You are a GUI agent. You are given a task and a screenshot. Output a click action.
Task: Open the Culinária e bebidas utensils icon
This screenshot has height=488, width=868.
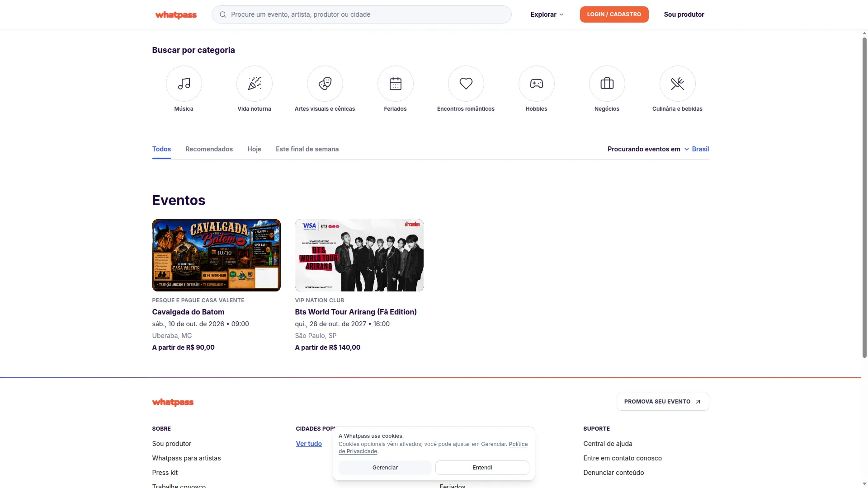(677, 84)
